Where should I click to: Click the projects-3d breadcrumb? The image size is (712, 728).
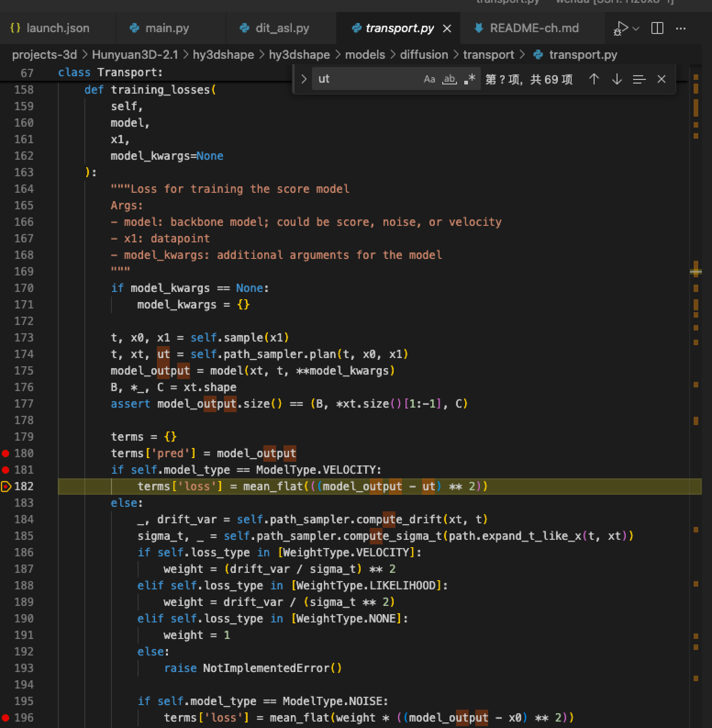(x=44, y=55)
